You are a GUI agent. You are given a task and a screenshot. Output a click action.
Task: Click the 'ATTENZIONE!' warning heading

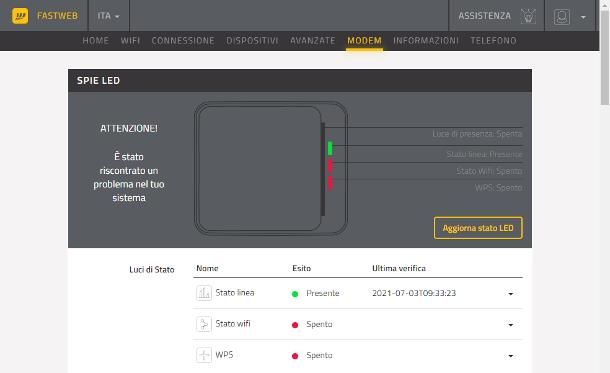[x=129, y=129]
